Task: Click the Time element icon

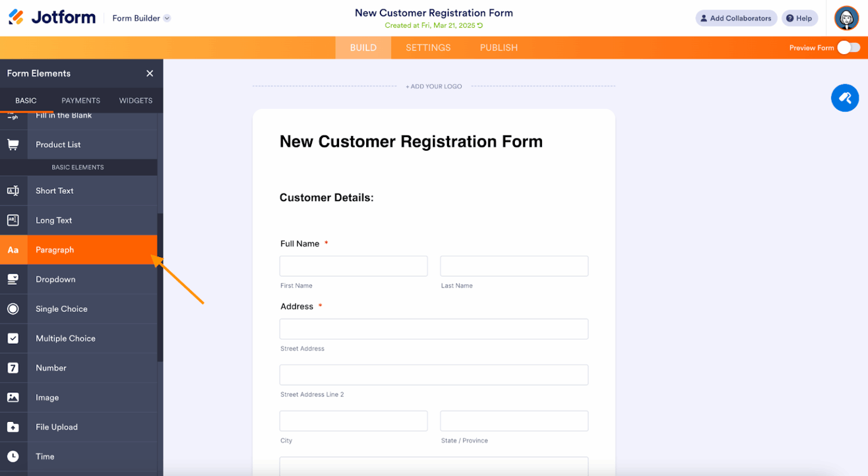Action: coord(14,456)
